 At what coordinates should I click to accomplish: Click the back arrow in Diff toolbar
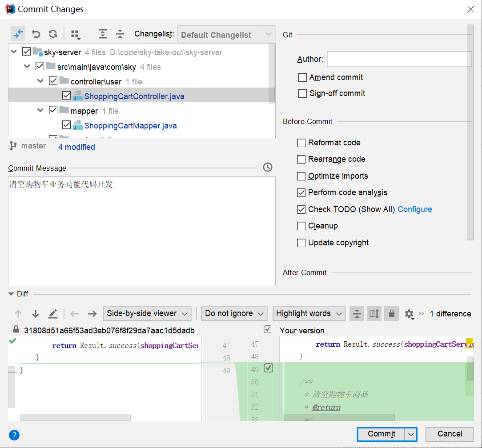tap(74, 314)
